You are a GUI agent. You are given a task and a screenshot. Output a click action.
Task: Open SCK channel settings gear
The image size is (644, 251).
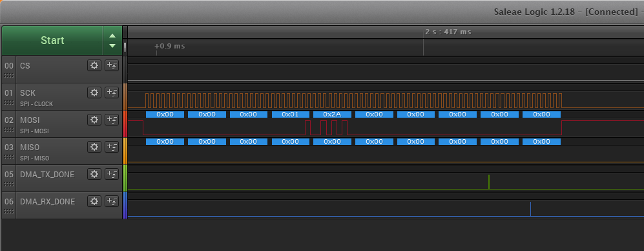point(94,93)
